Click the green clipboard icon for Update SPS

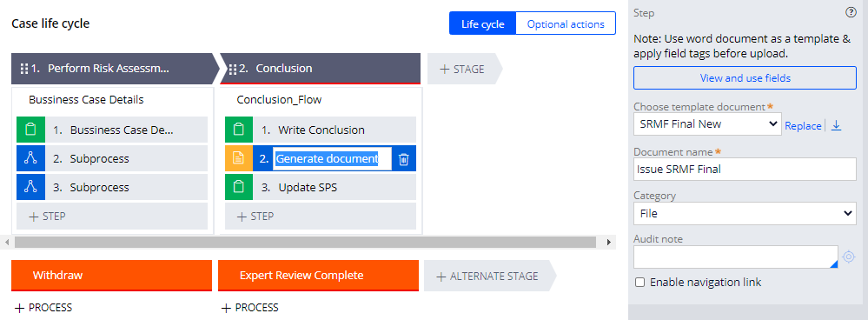pos(239,187)
